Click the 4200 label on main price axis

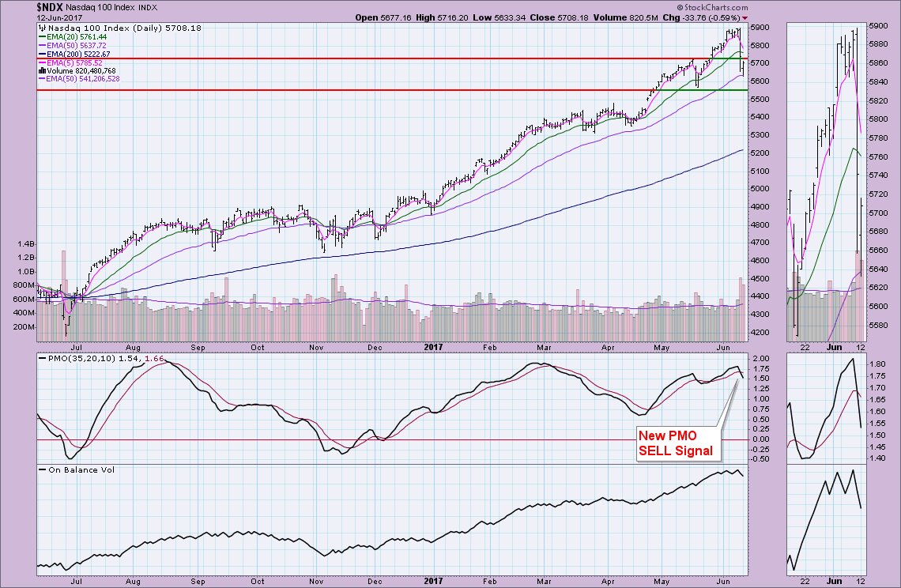pyautogui.click(x=759, y=333)
